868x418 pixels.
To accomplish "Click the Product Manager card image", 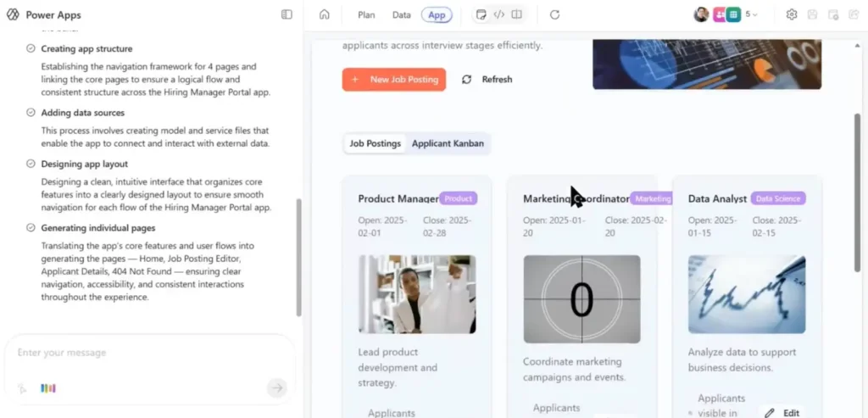I will click(x=417, y=294).
